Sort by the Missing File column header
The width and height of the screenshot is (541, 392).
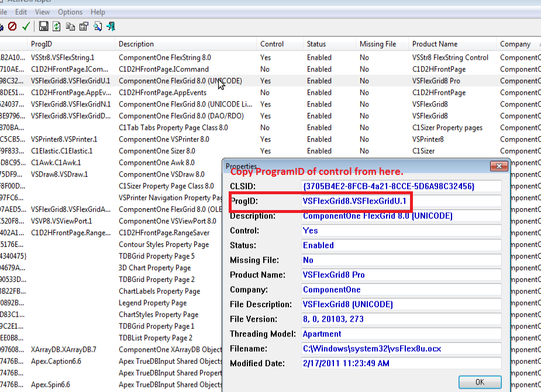382,44
